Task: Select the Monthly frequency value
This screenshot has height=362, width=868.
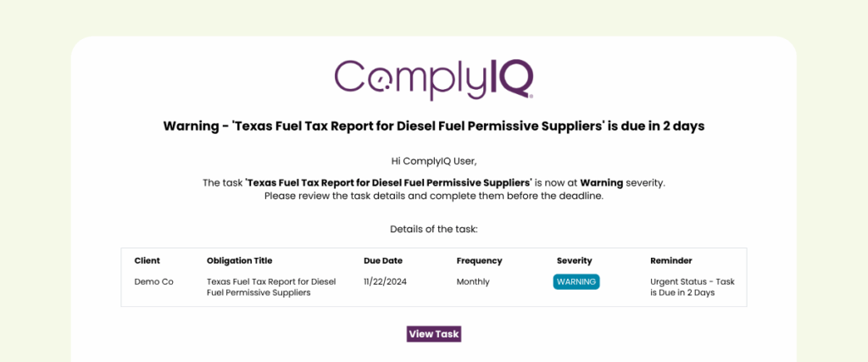Action: click(x=473, y=281)
